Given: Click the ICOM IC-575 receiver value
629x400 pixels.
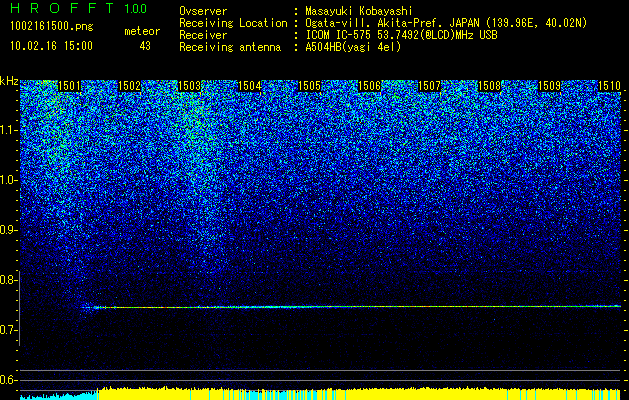Looking at the screenshot, I should tap(402, 35).
